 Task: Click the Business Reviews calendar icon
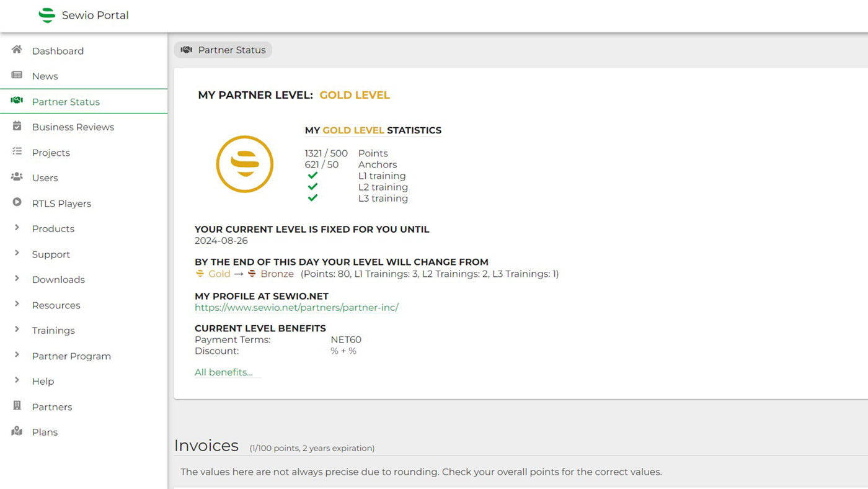[17, 126]
